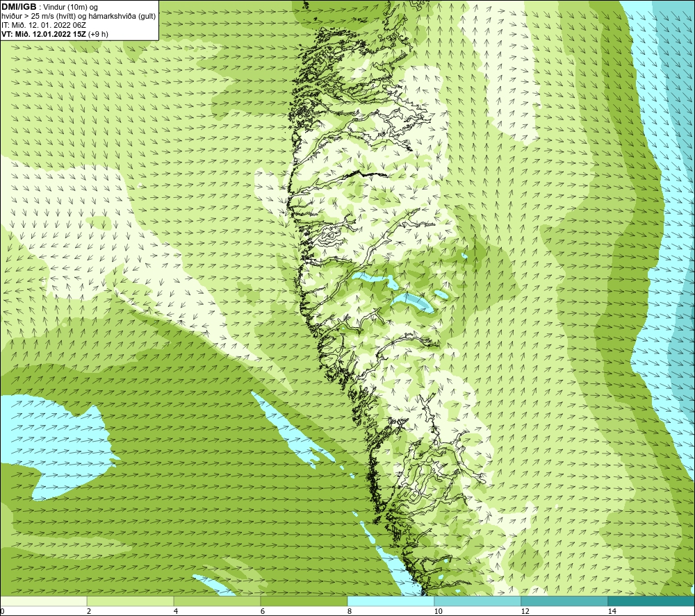The image size is (695, 616).
Task: Click the 2–4 m/s light green swatch
Action: coord(131,601)
